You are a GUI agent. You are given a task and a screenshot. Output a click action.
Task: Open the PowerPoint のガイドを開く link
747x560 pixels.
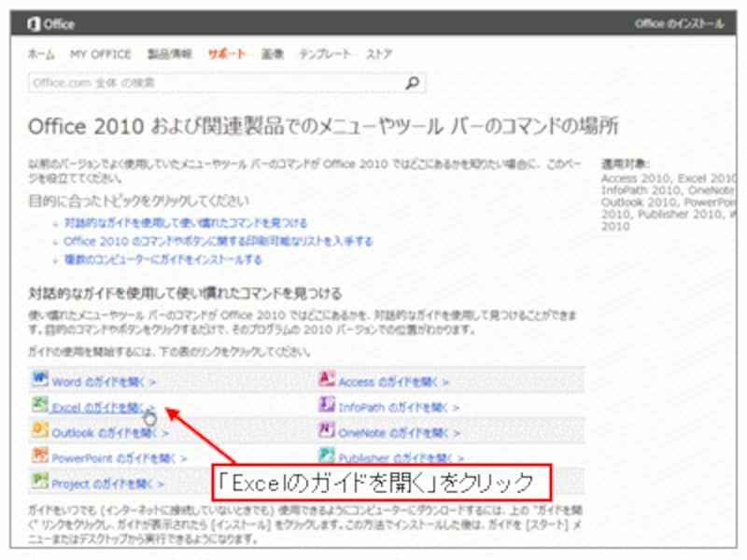click(120, 458)
